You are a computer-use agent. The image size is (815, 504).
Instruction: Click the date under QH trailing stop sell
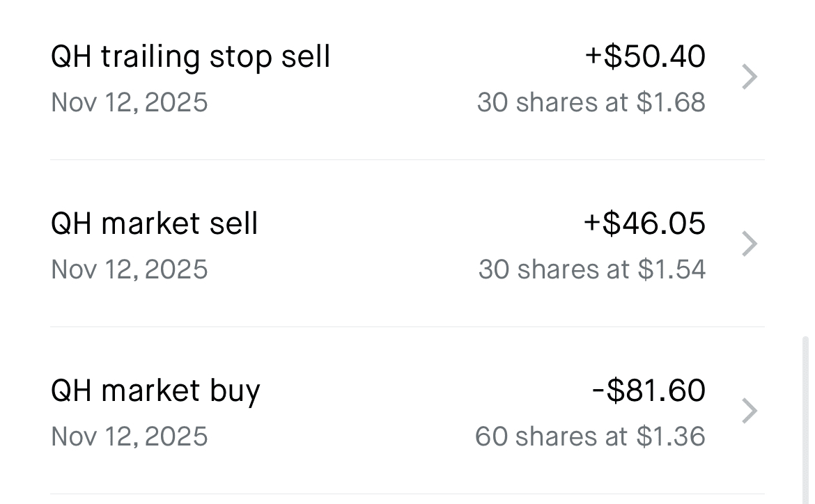coord(130,102)
